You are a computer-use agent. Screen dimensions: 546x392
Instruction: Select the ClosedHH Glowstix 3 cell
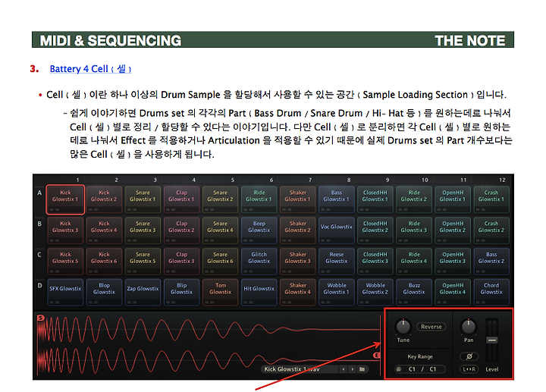(x=375, y=262)
